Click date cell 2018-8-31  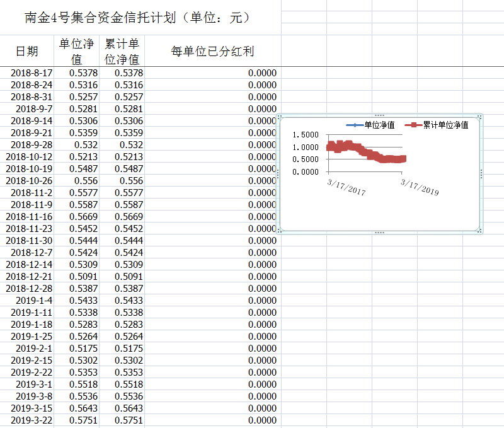(x=27, y=97)
